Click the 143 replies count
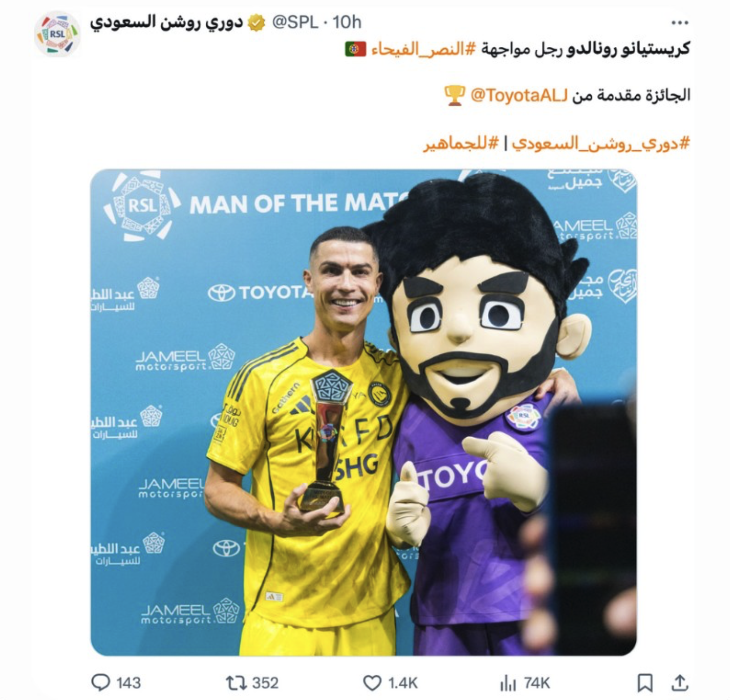 [x=128, y=683]
